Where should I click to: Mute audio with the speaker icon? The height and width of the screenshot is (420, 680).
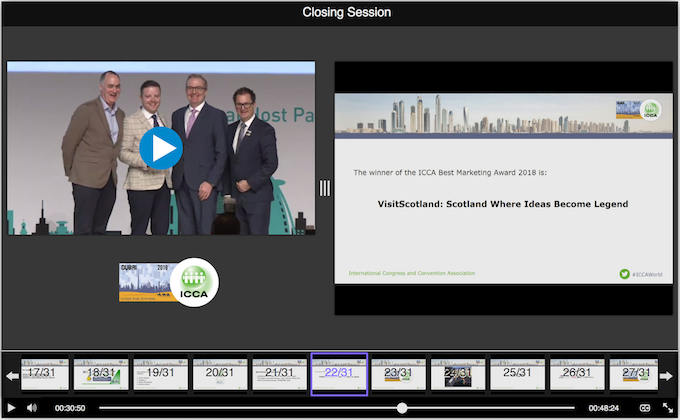(x=32, y=408)
